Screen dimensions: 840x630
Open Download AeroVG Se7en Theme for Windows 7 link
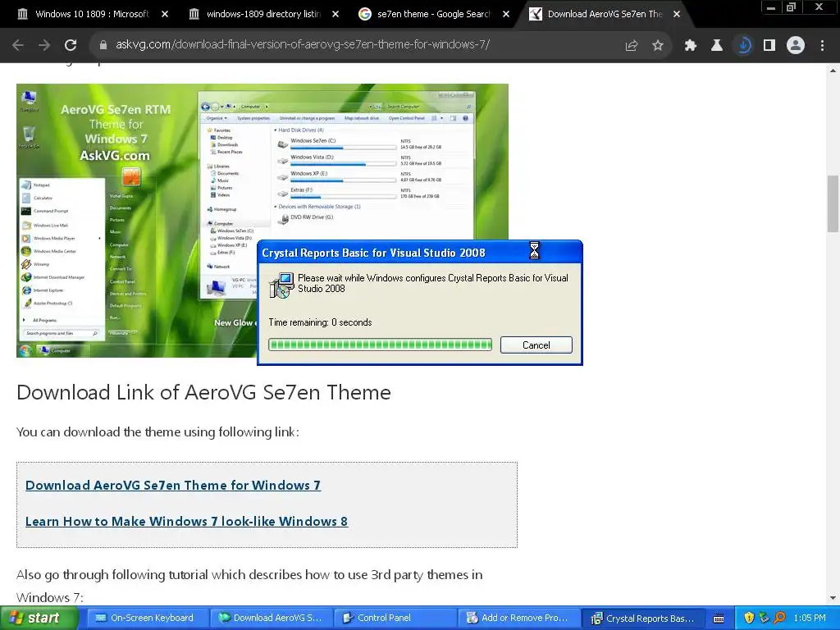pyautogui.click(x=173, y=486)
